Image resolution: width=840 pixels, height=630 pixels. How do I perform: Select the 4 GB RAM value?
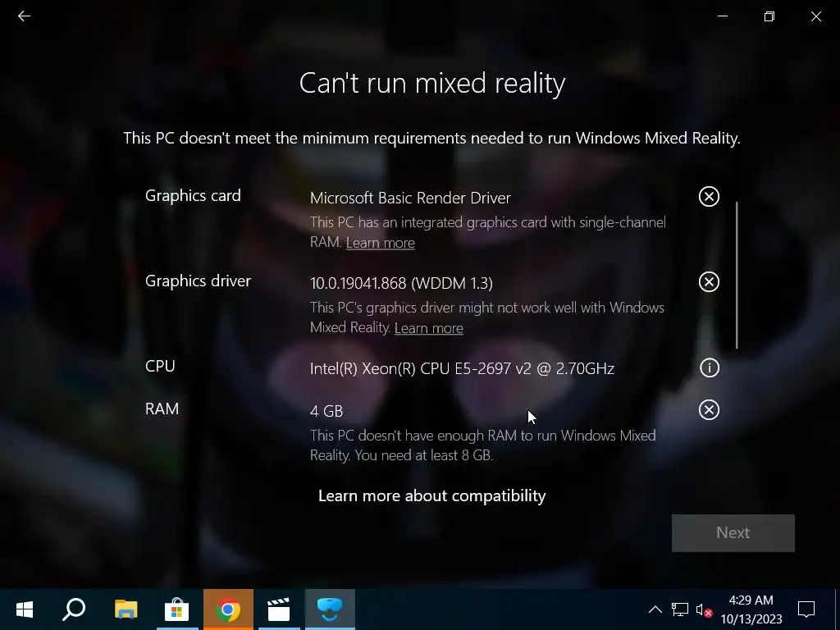(326, 411)
